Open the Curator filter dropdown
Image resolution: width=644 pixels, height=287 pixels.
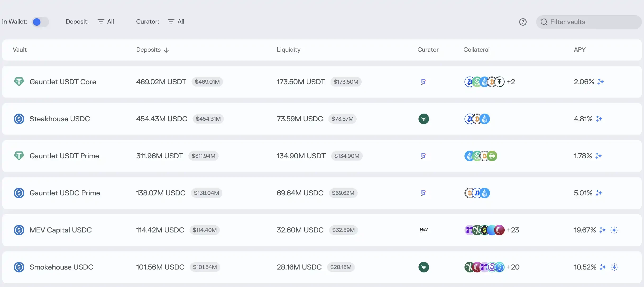coord(176,22)
